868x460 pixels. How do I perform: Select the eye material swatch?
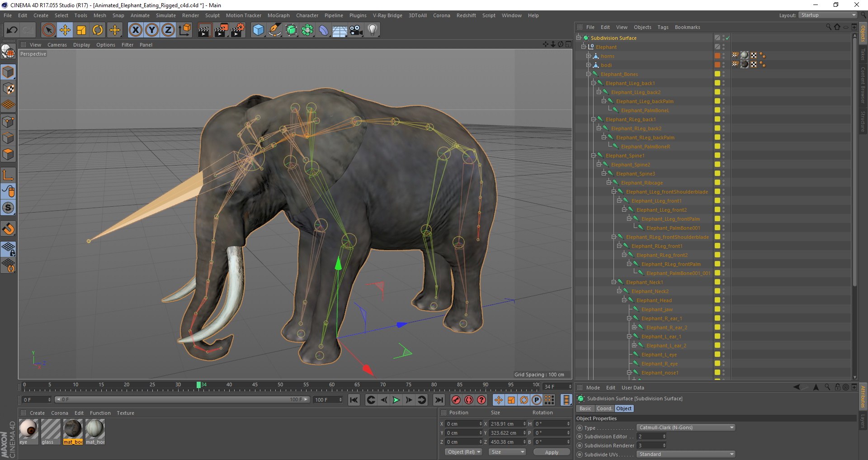[x=28, y=431]
